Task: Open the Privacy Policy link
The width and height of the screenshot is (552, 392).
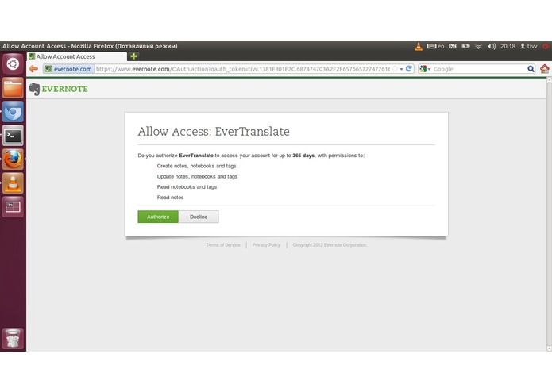Action: click(266, 245)
